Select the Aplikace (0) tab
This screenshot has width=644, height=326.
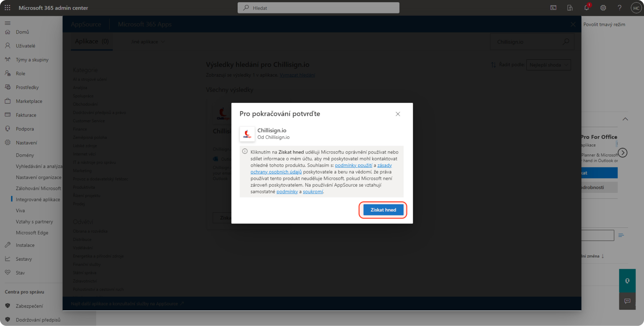tap(92, 41)
